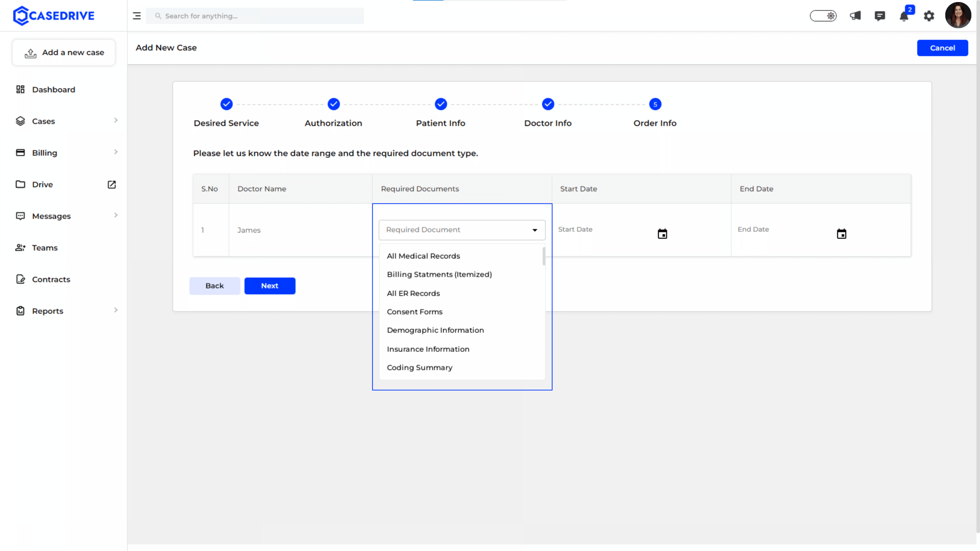Select All Medical Records option
This screenshot has width=980, height=551.
coord(461,256)
